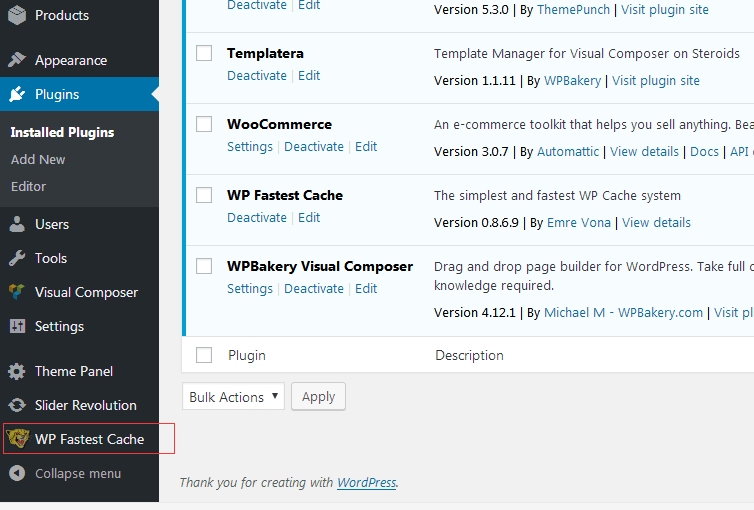
Task: Select all plugins via footer Plugin checkbox
Action: pos(204,355)
